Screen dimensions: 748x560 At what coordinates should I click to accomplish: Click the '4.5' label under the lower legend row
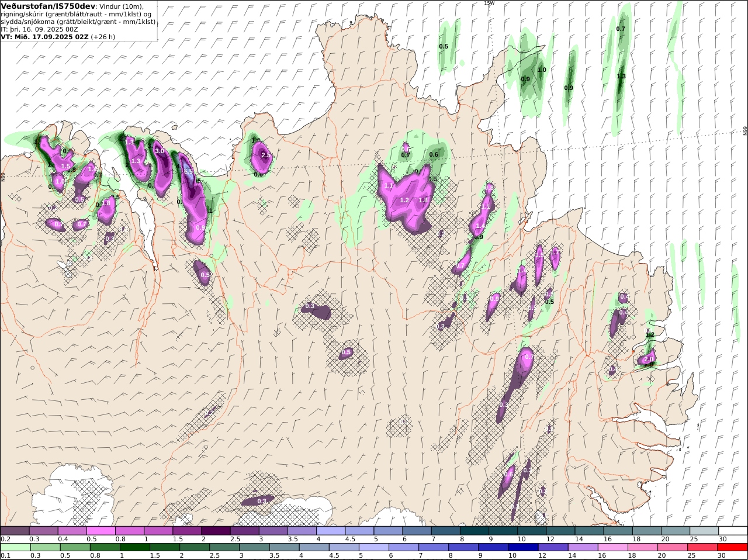tap(334, 555)
